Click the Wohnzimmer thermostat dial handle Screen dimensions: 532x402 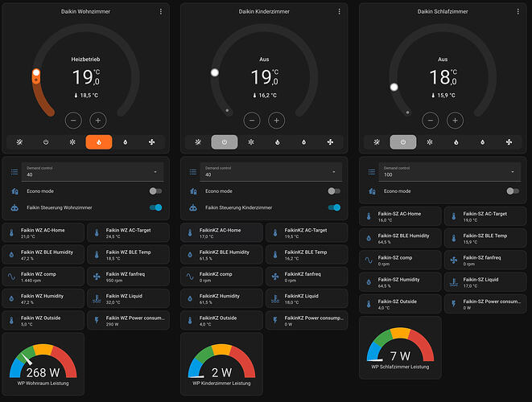tap(36, 72)
